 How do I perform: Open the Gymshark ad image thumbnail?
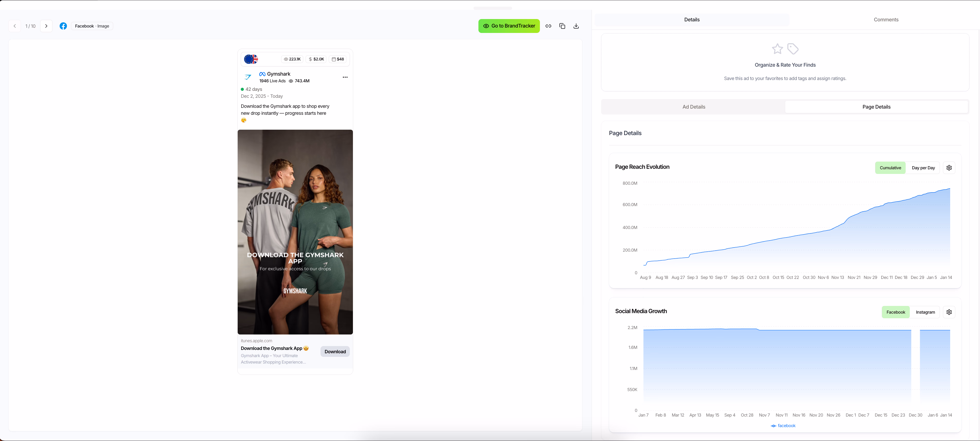point(295,232)
